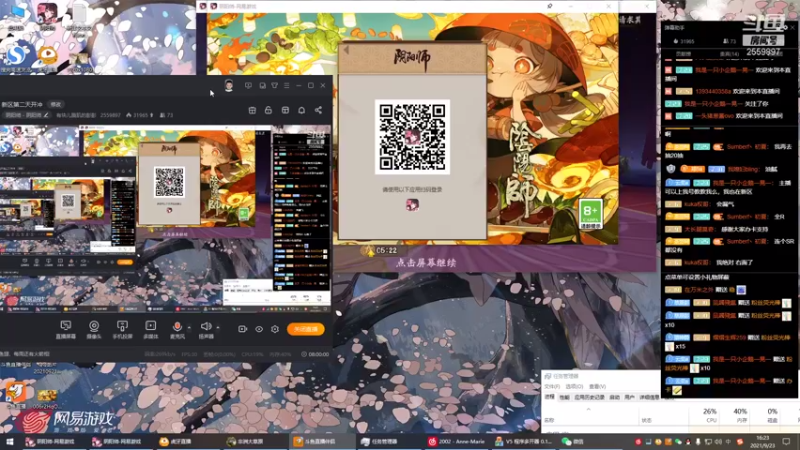Toggle the preview eye icon
The width and height of the screenshot is (800, 450).
(x=259, y=329)
